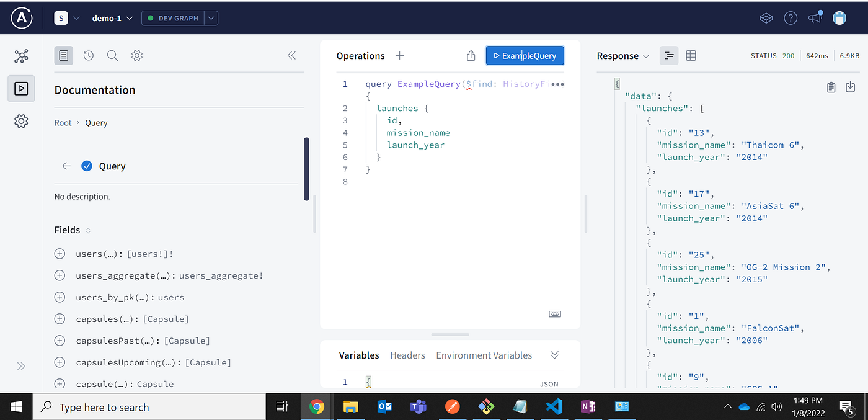
Task: Click the STATUS 200 indicator
Action: 773,56
